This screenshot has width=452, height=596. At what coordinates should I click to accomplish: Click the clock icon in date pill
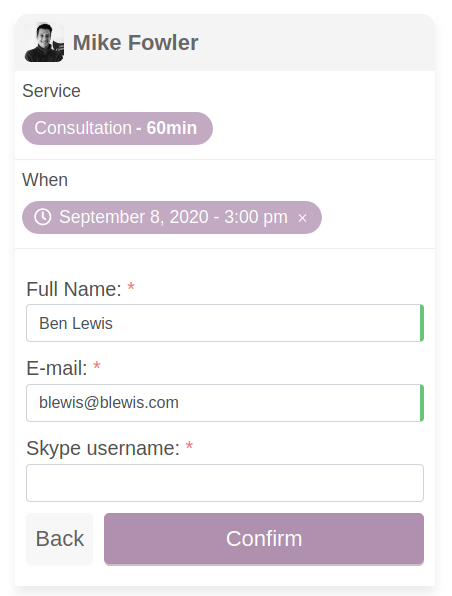[43, 217]
